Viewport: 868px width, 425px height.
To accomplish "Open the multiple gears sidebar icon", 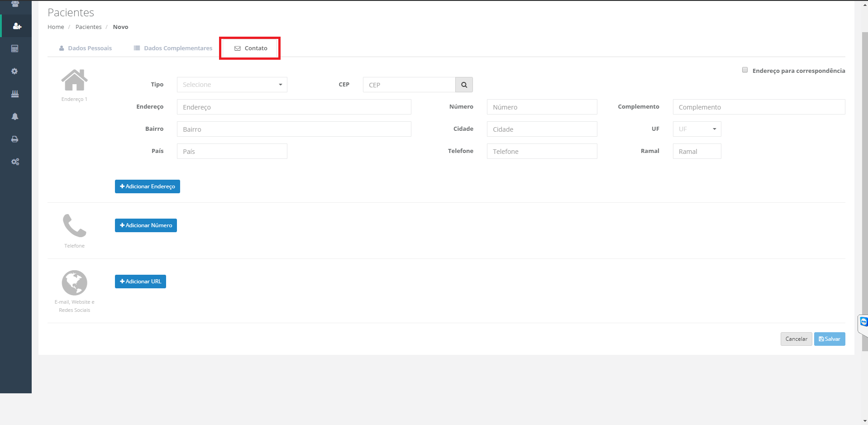I will coord(15,162).
